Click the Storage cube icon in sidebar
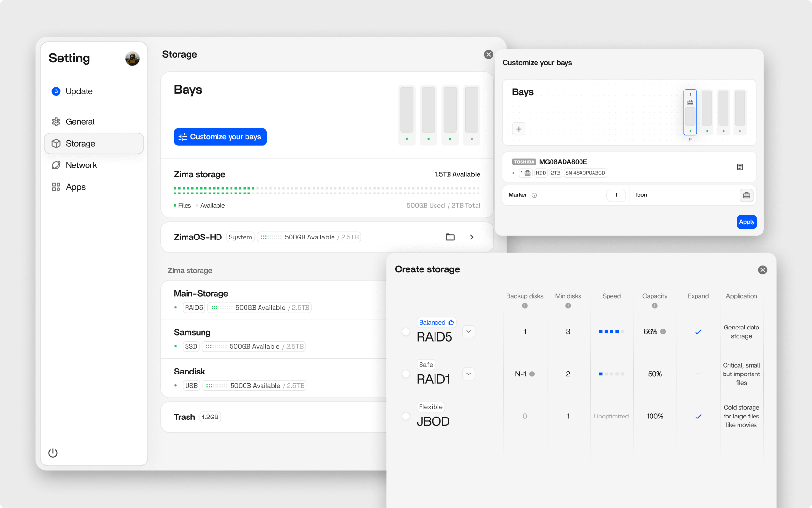 click(x=56, y=144)
